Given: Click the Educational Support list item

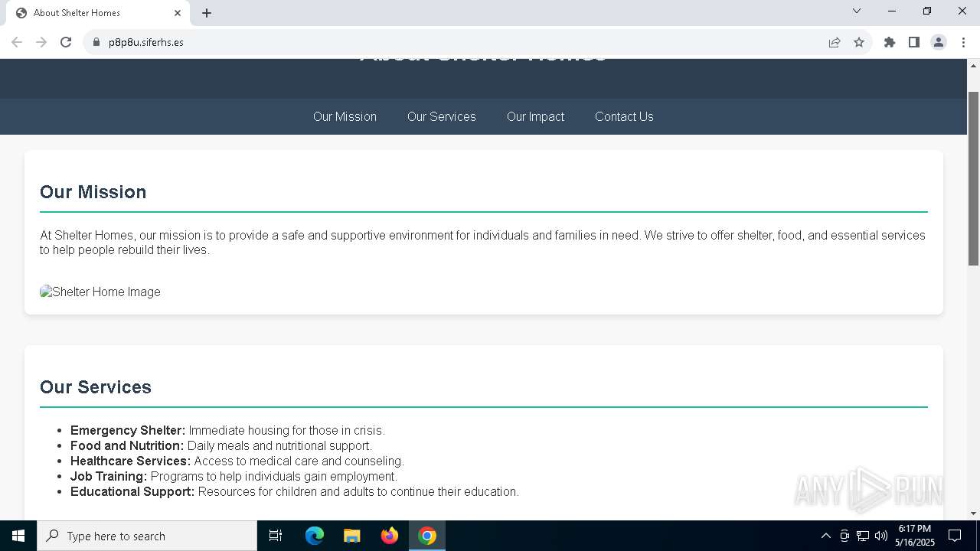Looking at the screenshot, I should tap(295, 491).
